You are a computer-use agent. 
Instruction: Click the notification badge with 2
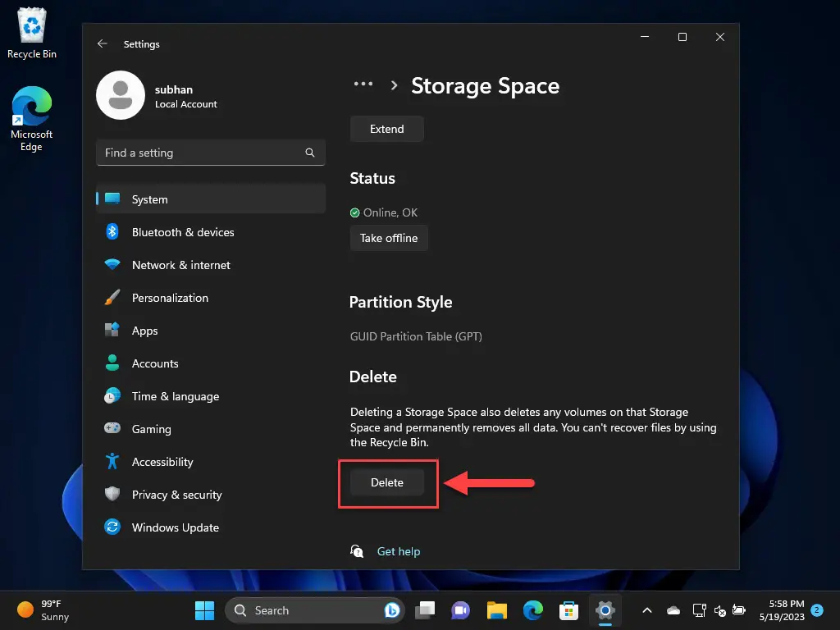click(x=817, y=610)
